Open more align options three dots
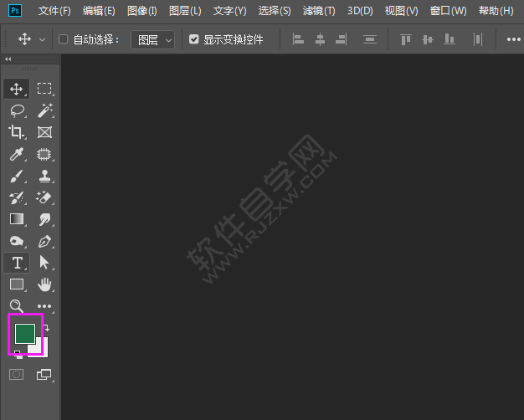The width and height of the screenshot is (524, 420). tap(514, 39)
